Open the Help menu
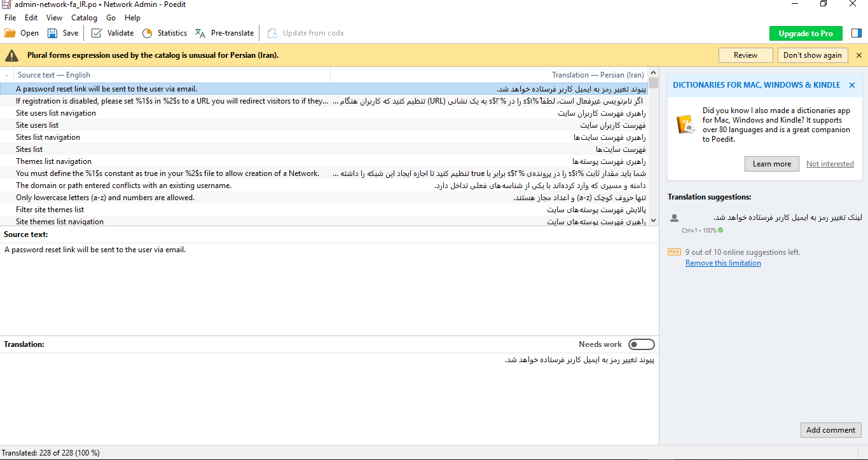 [132, 18]
